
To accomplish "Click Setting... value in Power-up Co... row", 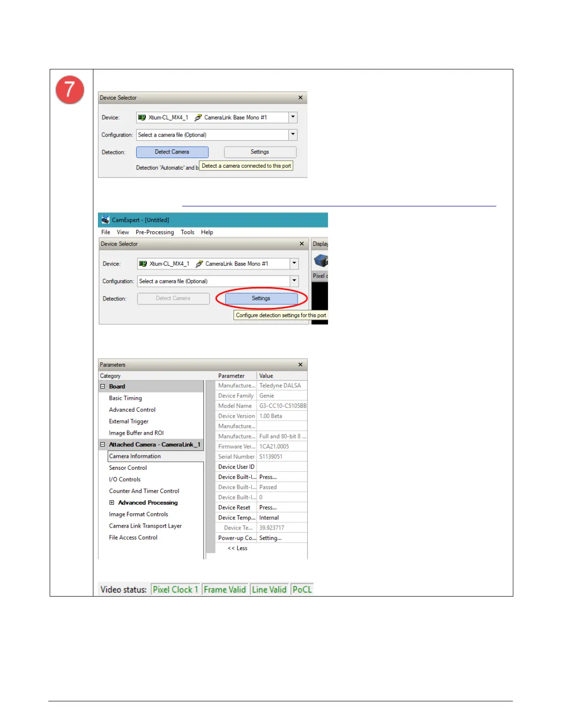I will point(282,538).
